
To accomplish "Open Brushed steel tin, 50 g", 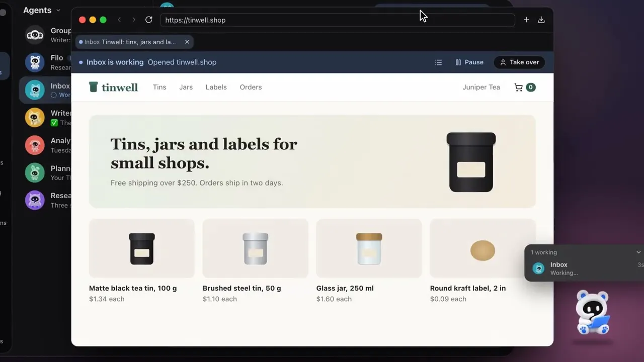I will 242,288.
